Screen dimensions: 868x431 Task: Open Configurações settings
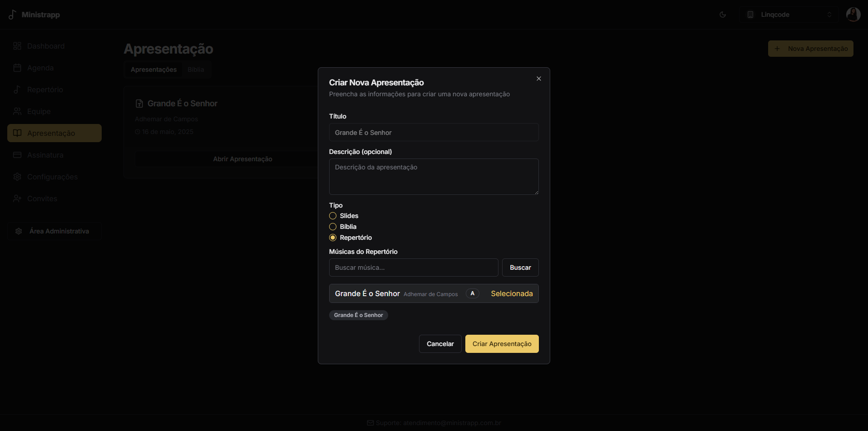click(x=52, y=177)
